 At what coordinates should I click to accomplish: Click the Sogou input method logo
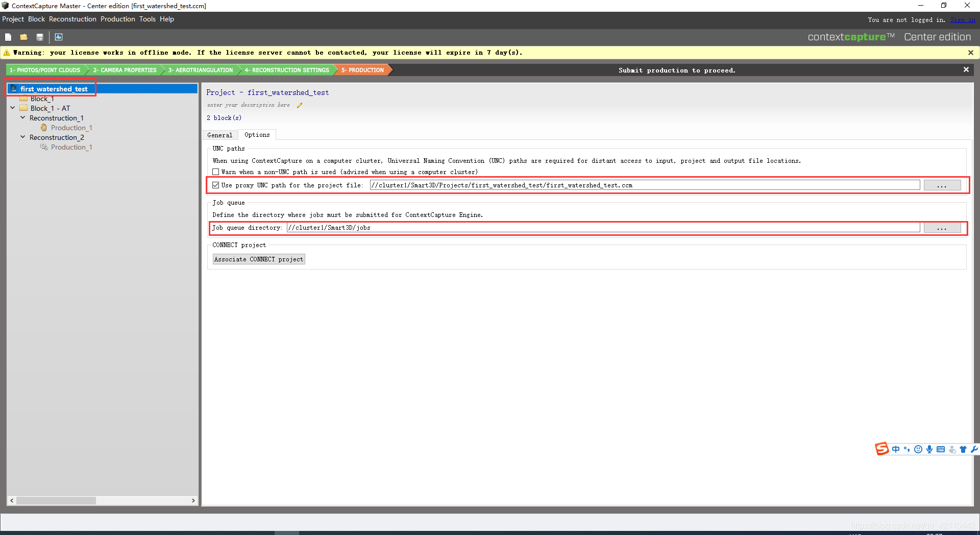(x=882, y=449)
